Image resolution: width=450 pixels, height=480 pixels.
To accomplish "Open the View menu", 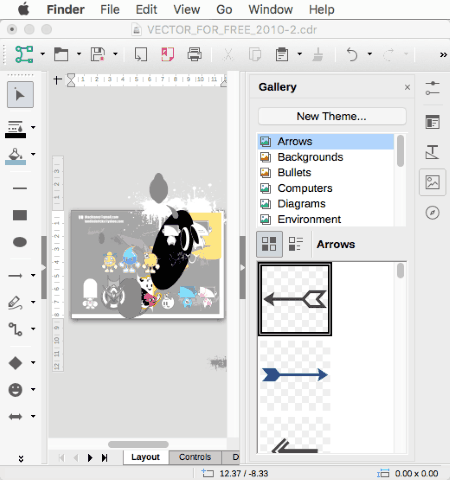I will pyautogui.click(x=187, y=9).
